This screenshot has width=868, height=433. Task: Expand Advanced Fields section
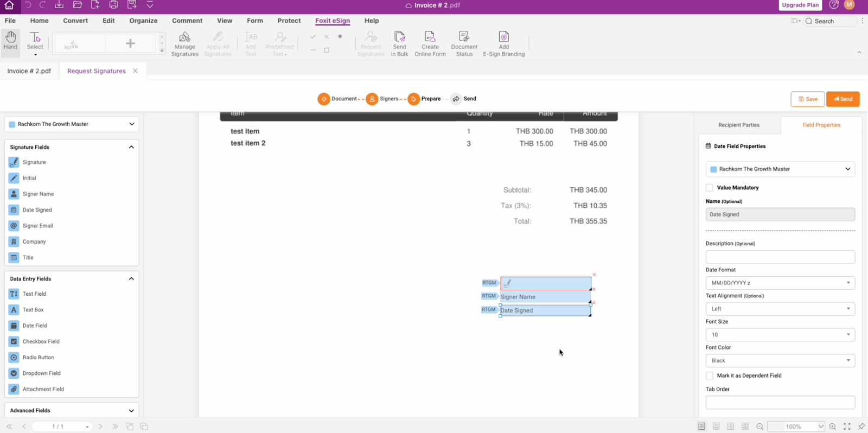(x=131, y=411)
